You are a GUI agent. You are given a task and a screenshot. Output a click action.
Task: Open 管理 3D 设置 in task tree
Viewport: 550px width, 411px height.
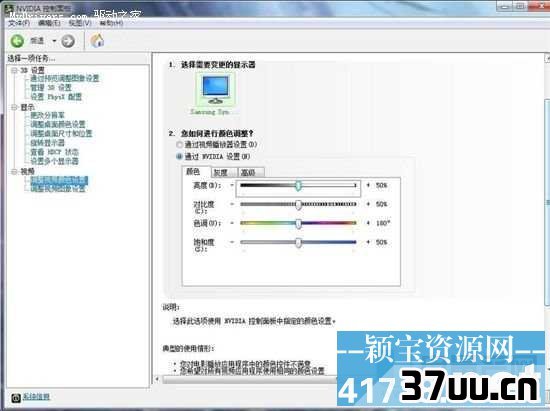51,87
